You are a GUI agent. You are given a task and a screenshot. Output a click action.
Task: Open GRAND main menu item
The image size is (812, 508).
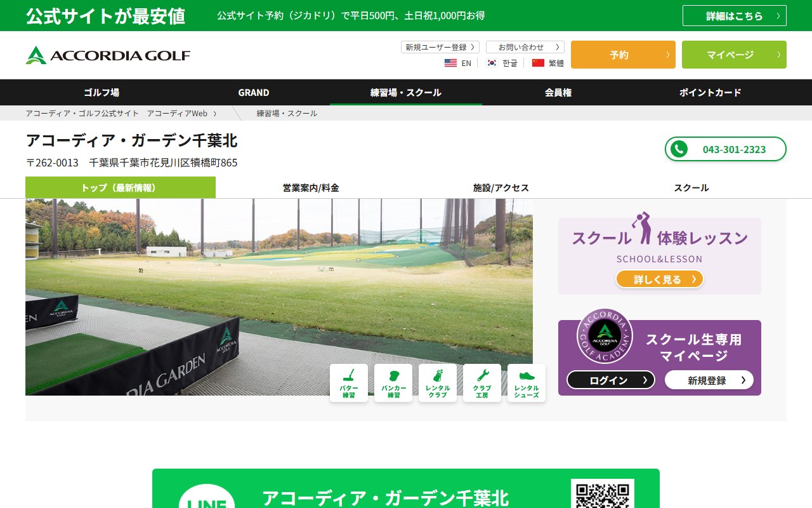[x=254, y=92]
